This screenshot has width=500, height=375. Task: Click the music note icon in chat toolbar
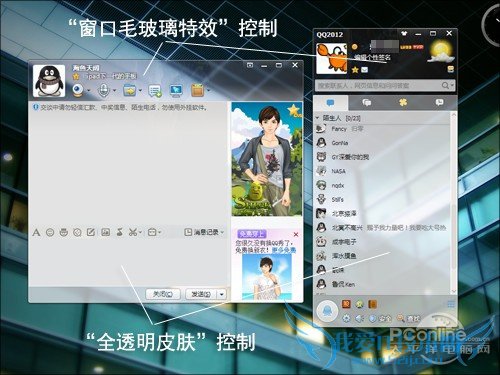(x=120, y=232)
